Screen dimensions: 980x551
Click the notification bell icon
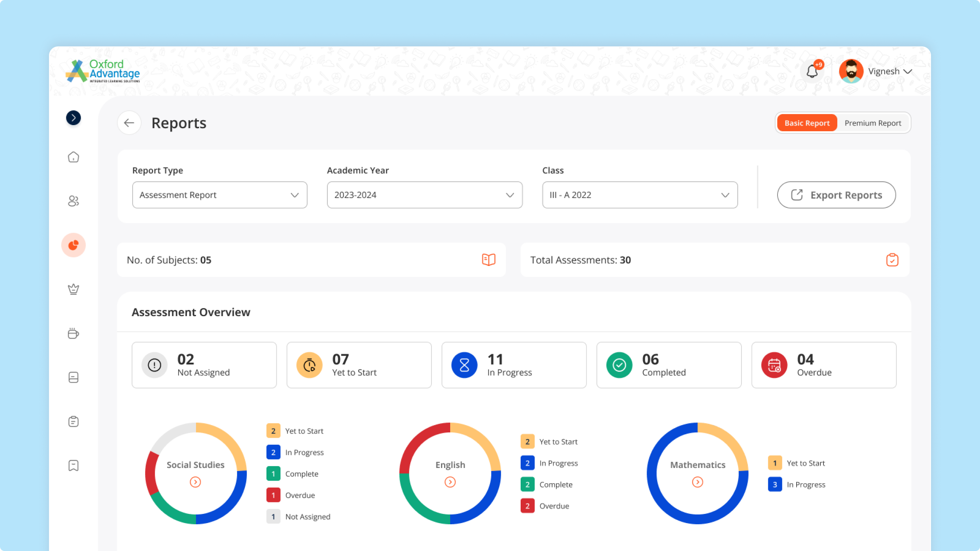[x=812, y=72]
